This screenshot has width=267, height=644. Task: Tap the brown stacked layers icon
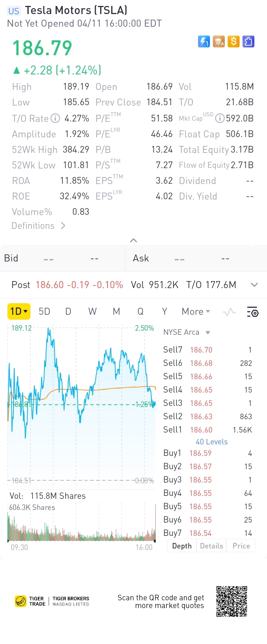[219, 41]
